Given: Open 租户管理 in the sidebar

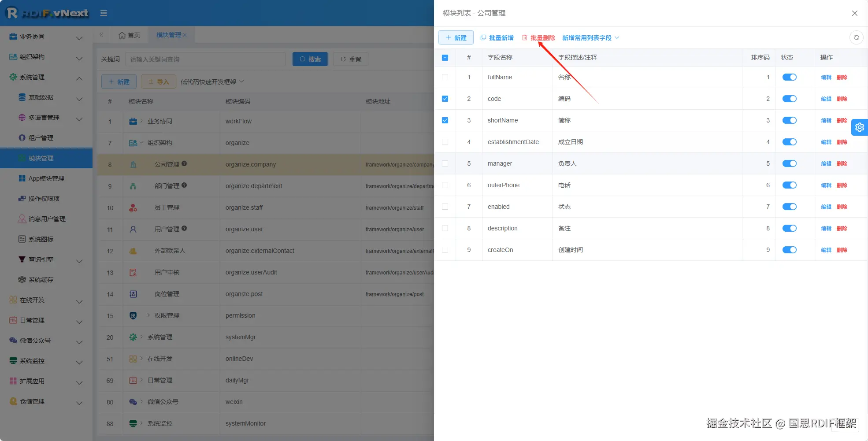Looking at the screenshot, I should (x=46, y=138).
